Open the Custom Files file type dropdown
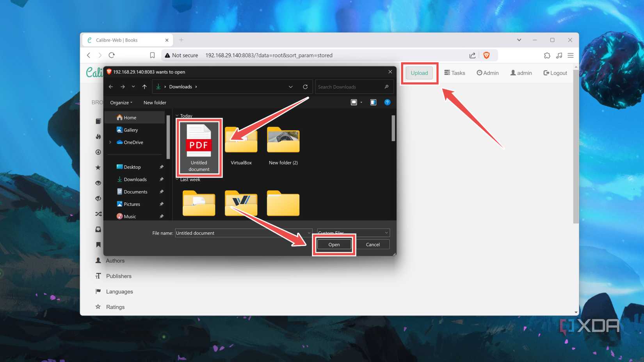644x362 pixels. click(352, 232)
